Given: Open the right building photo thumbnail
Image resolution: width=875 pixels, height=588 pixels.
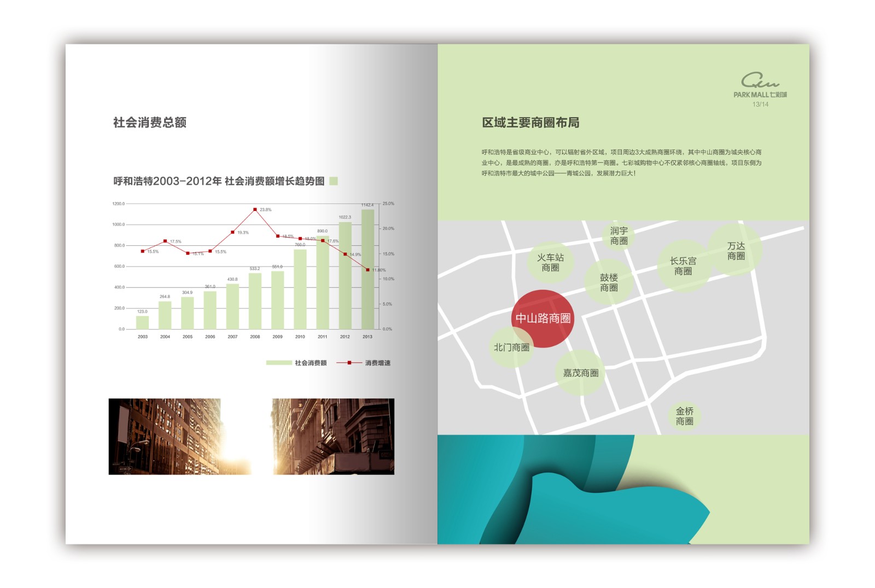Looking at the screenshot, I should coord(333,436).
